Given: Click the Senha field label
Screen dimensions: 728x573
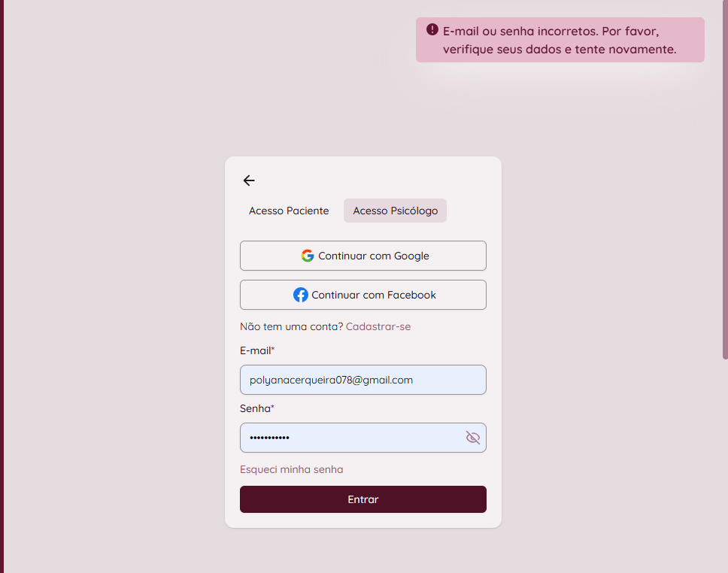Looking at the screenshot, I should [x=256, y=408].
